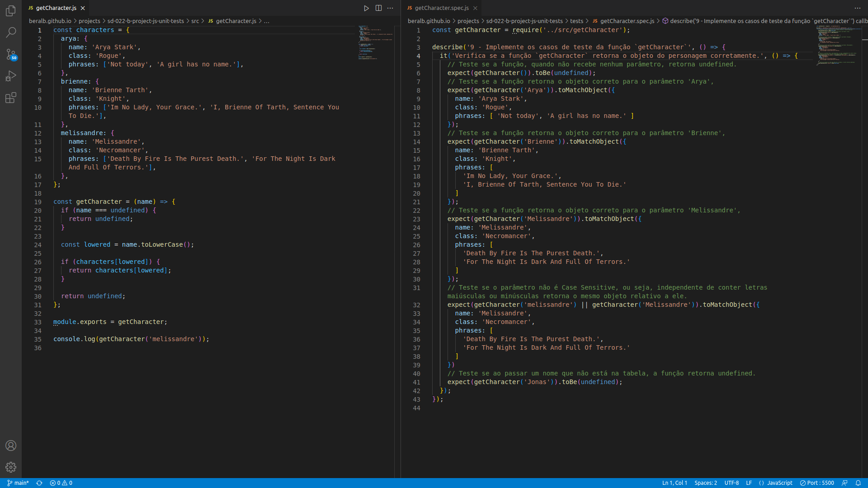868x488 pixels.
Task: Click 'return characters[lowered];' in left editor
Action: [x=120, y=271]
